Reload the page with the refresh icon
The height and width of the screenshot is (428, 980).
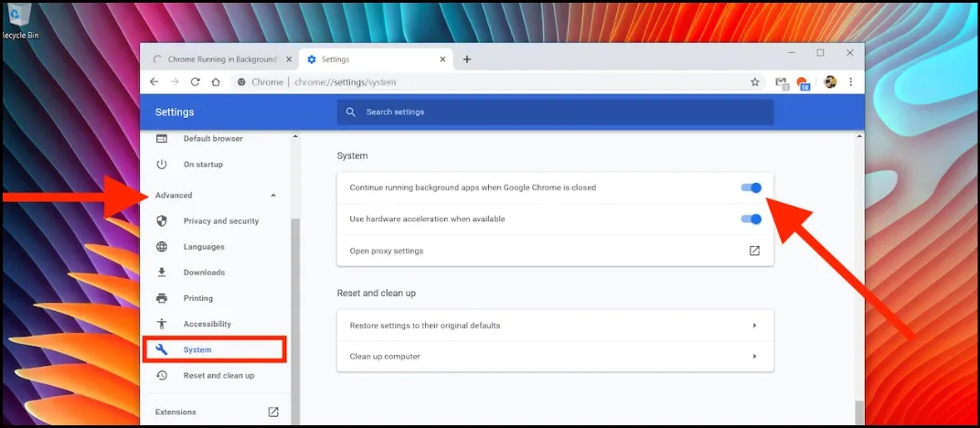tap(195, 82)
